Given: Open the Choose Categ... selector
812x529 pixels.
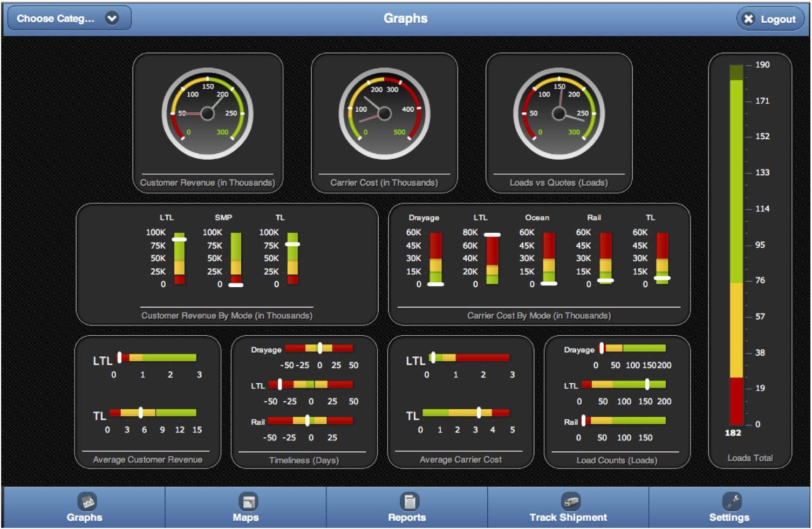Looking at the screenshot, I should coord(69,18).
